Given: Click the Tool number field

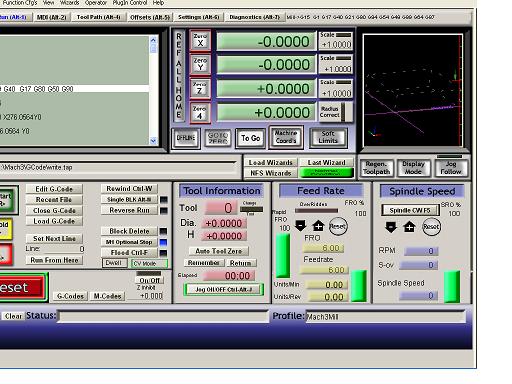Looking at the screenshot, I should 221,208.
